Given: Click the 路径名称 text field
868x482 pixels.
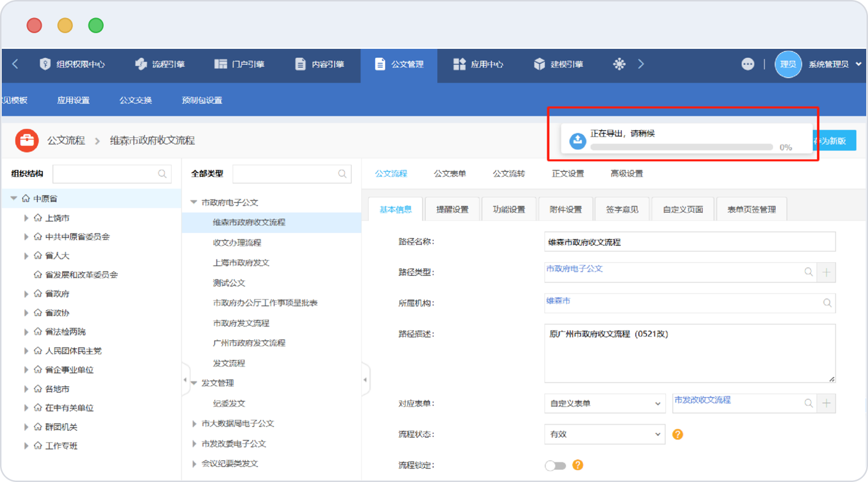Looking at the screenshot, I should [690, 242].
